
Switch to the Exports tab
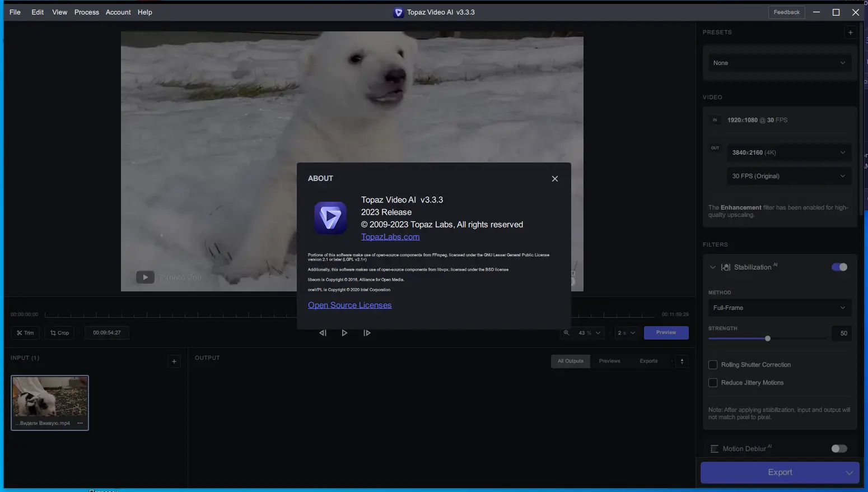point(648,361)
